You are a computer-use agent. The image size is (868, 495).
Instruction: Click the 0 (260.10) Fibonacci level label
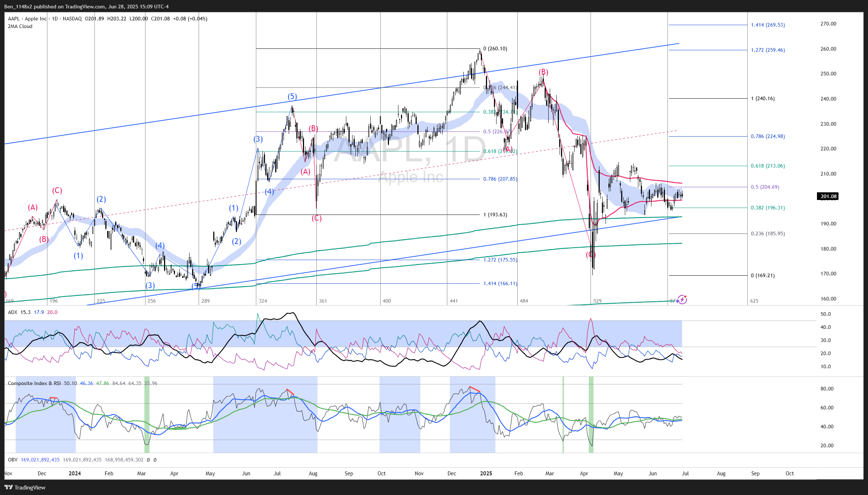click(495, 48)
